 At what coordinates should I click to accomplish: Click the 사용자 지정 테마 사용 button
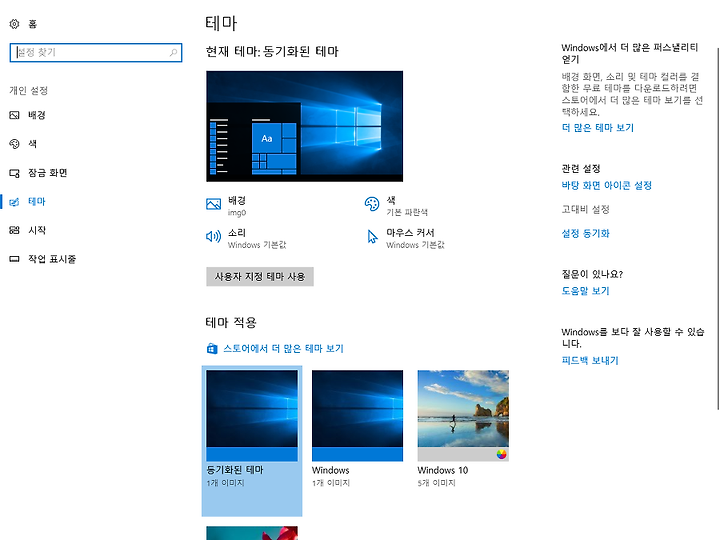tap(260, 276)
